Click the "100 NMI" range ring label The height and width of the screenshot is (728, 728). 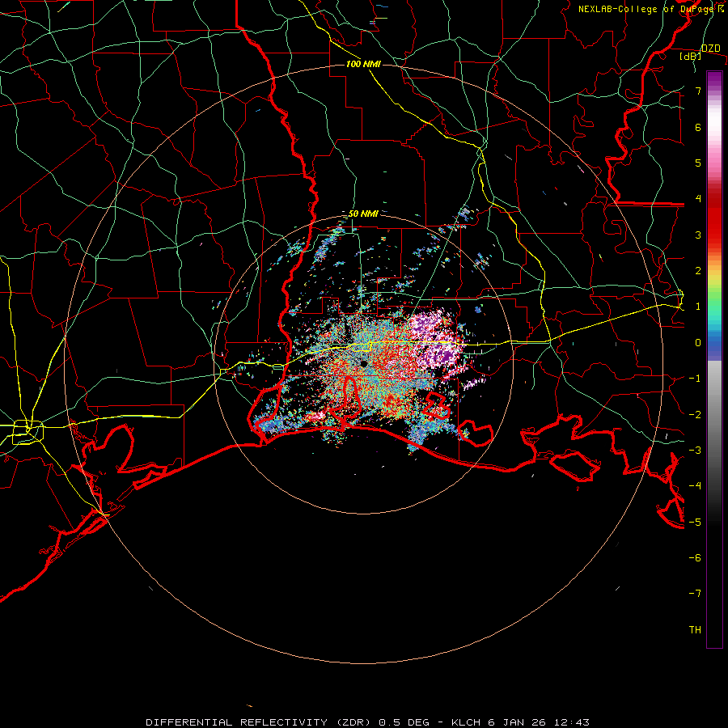363,64
